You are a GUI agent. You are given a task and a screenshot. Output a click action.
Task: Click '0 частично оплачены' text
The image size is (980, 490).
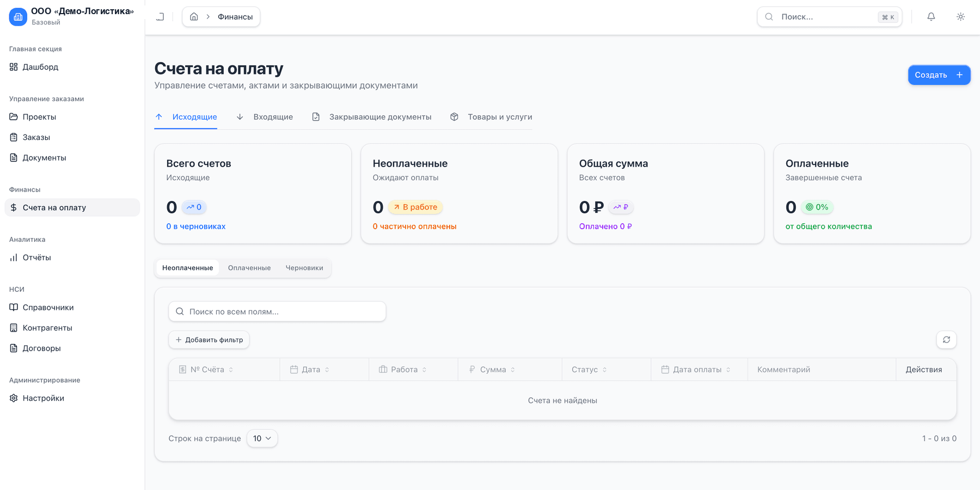click(414, 226)
